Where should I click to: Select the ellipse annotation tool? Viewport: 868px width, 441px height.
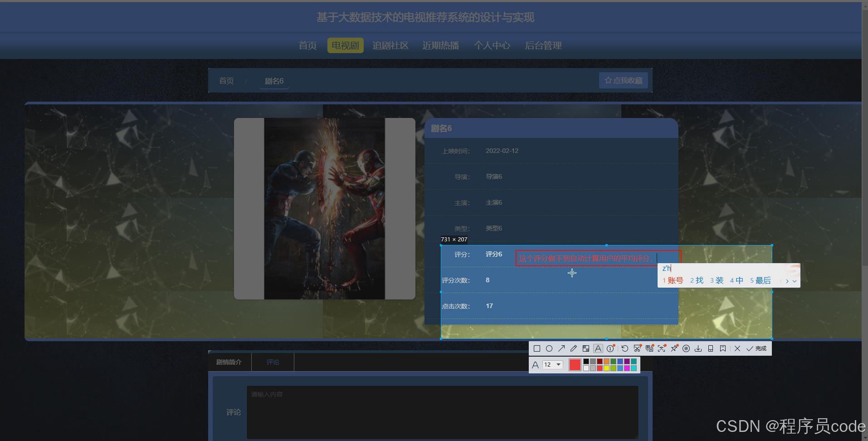[x=549, y=348]
